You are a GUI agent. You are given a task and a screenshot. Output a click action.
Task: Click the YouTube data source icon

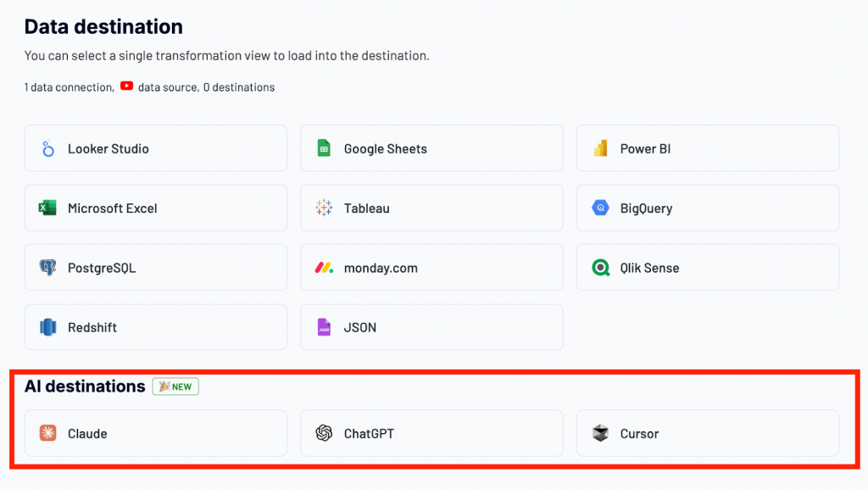[x=126, y=86]
